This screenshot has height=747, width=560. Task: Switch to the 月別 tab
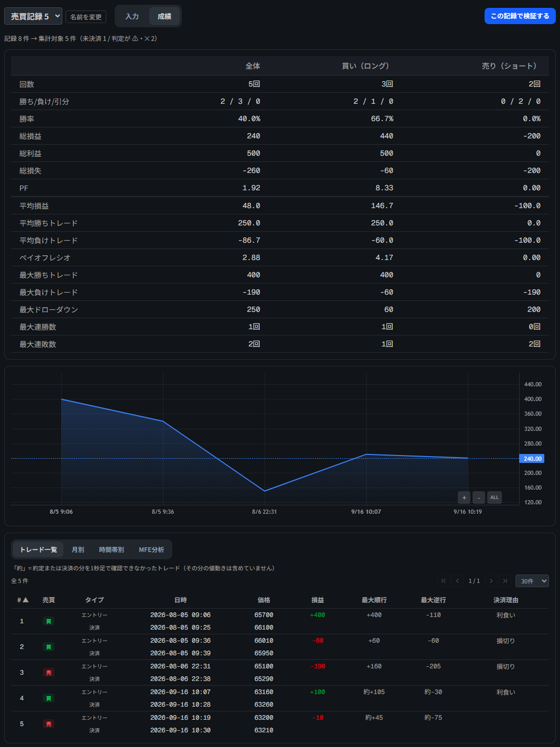(78, 549)
